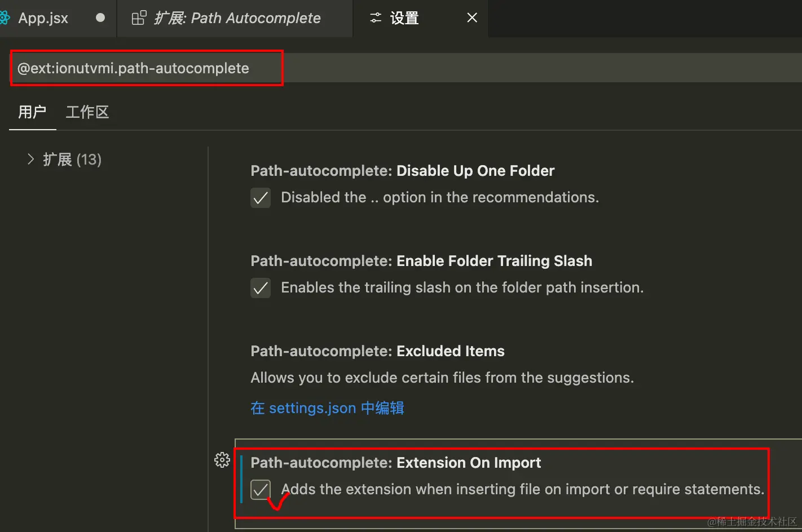Click the 'Enables the trailing slash' description text

pyautogui.click(x=462, y=287)
